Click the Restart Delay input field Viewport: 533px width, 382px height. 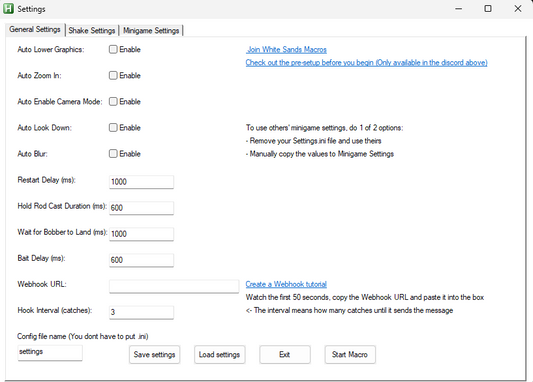pos(141,182)
